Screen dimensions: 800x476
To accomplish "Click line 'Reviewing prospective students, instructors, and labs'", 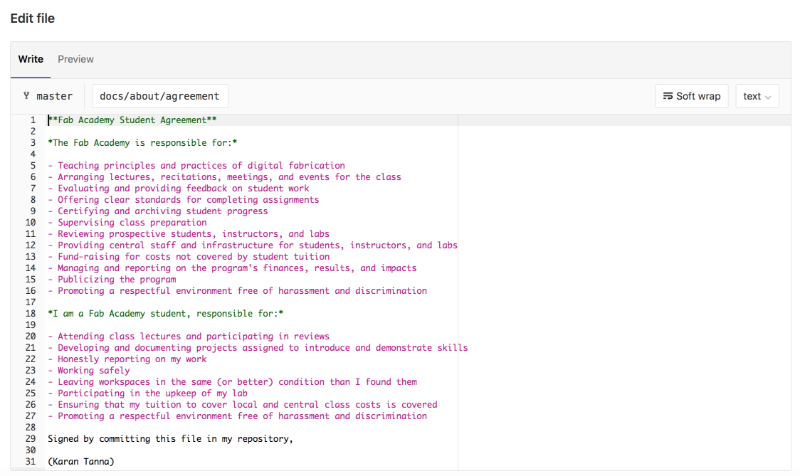I will point(189,234).
